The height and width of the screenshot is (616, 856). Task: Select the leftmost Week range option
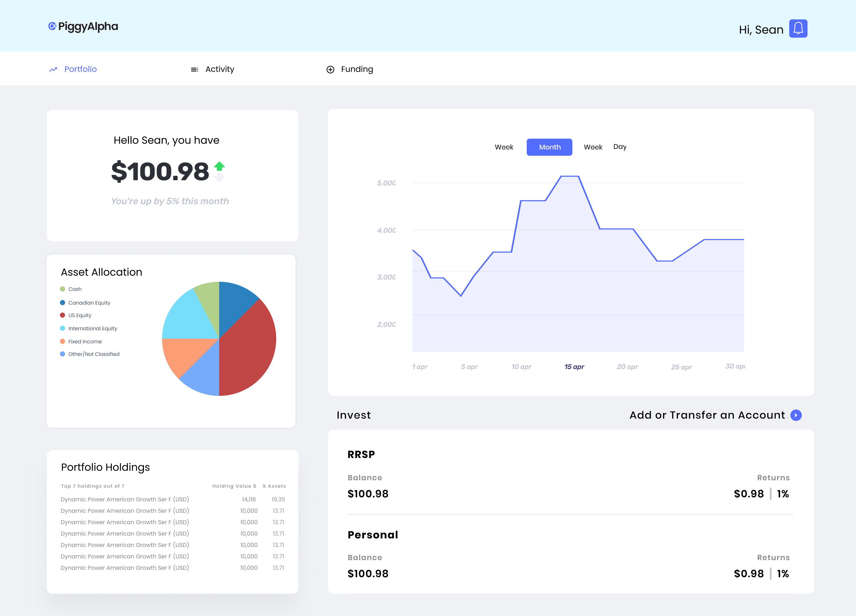pyautogui.click(x=504, y=147)
